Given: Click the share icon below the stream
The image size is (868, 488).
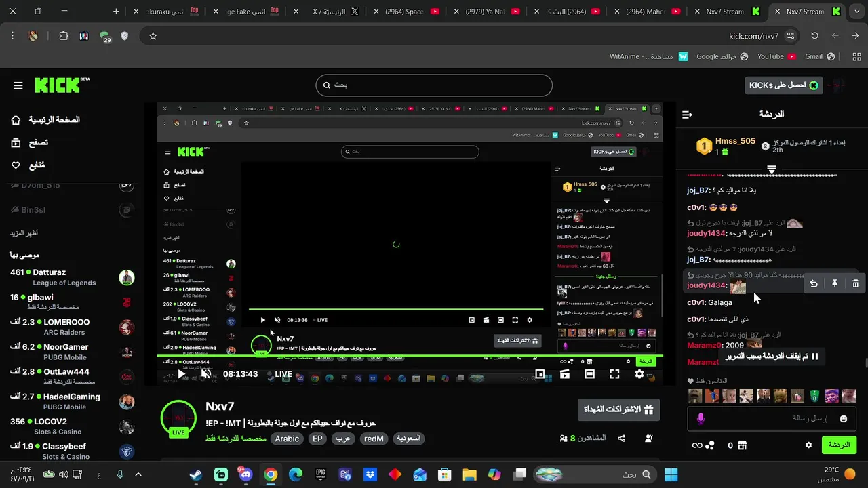Looking at the screenshot, I should click(x=622, y=439).
